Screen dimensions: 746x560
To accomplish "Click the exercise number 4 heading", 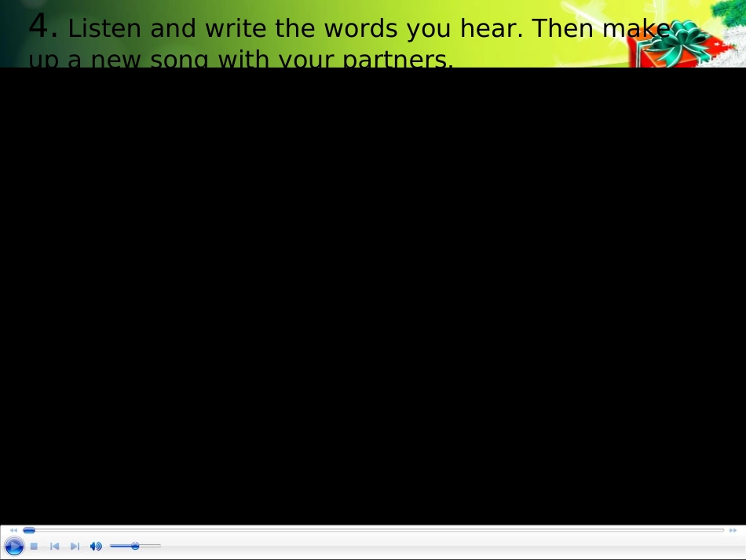I will 42,27.
